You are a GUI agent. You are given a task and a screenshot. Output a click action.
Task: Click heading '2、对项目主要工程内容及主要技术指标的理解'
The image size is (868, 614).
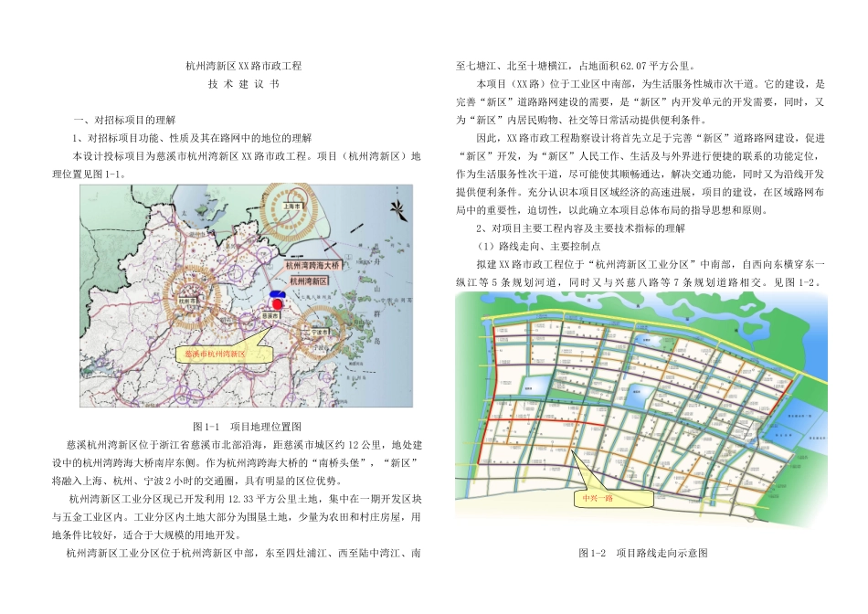[581, 228]
